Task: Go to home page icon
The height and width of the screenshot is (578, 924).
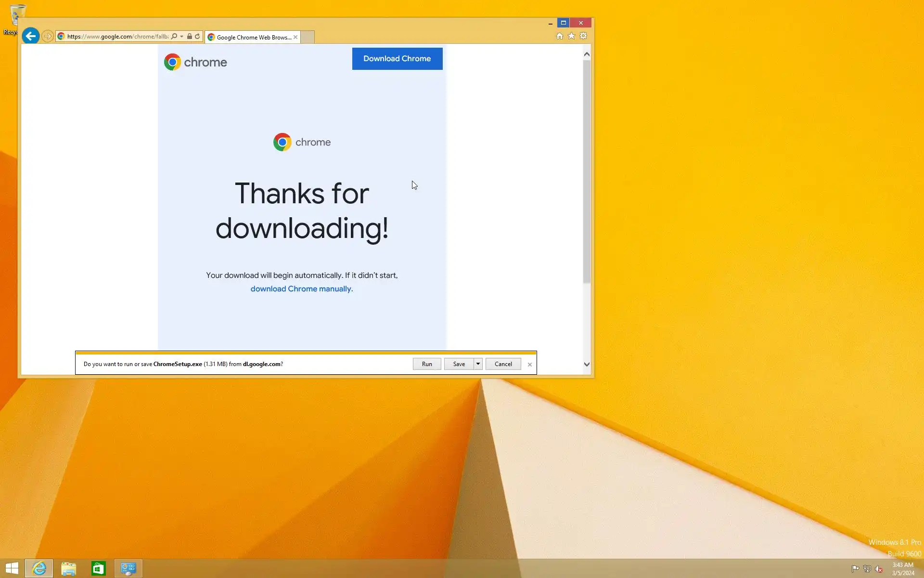Action: (559, 36)
